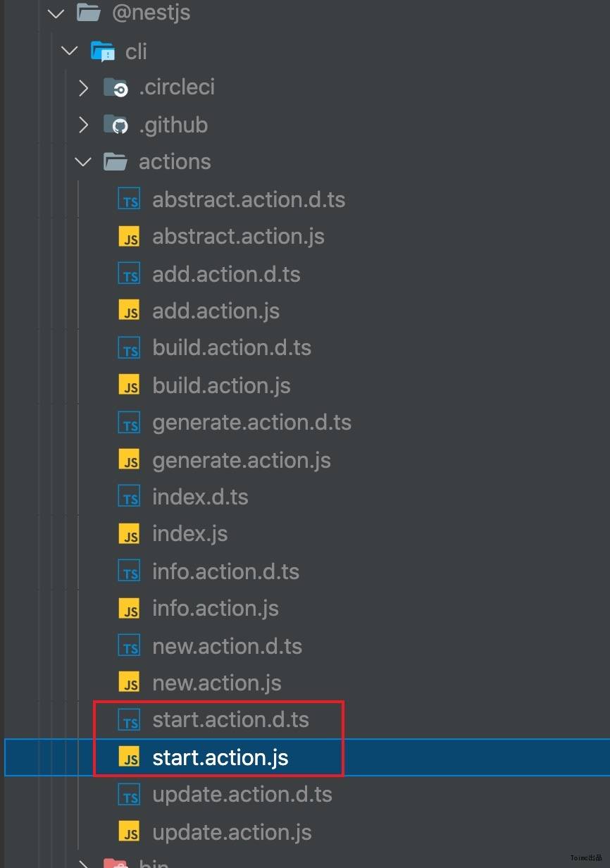Click the TS icon beside update.action.d.ts
The height and width of the screenshot is (868, 610).
click(x=130, y=795)
